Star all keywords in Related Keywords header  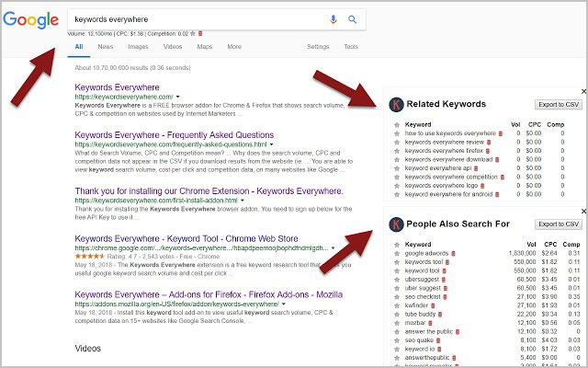[397, 125]
